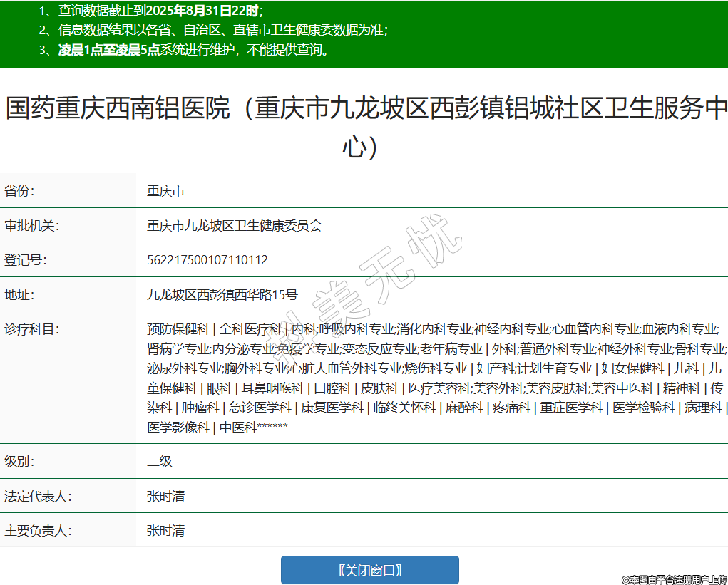Click the address value 九龙坡区西彭镇西华路15号
Image resolution: width=728 pixels, height=585 pixels.
point(222,294)
